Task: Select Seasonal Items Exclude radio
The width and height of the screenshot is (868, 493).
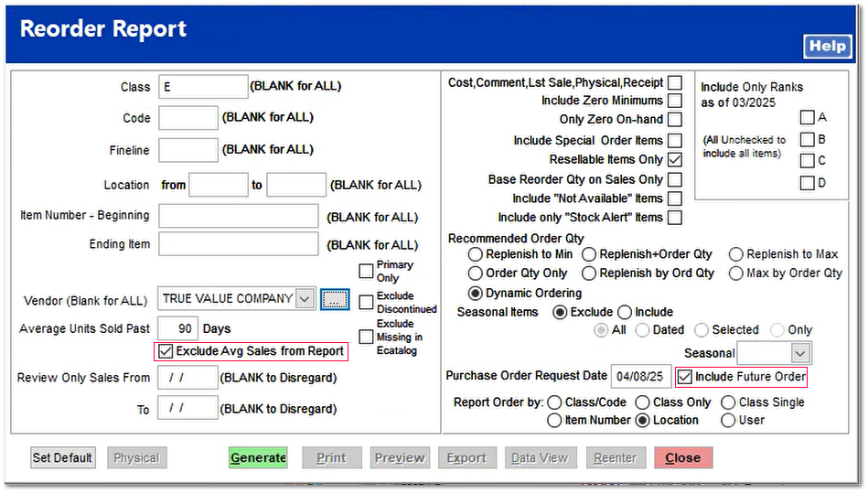Action: coord(560,313)
